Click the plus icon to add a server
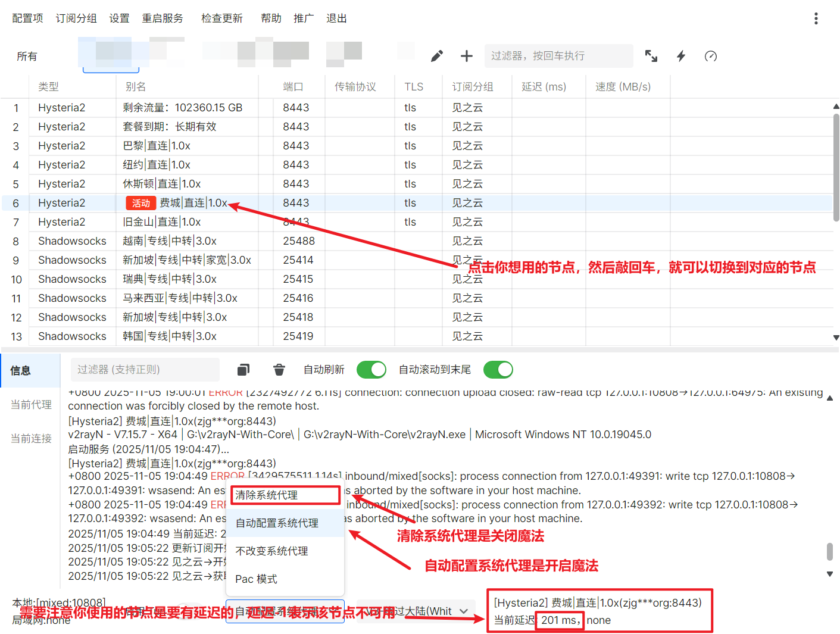The height and width of the screenshot is (634, 840). point(467,56)
